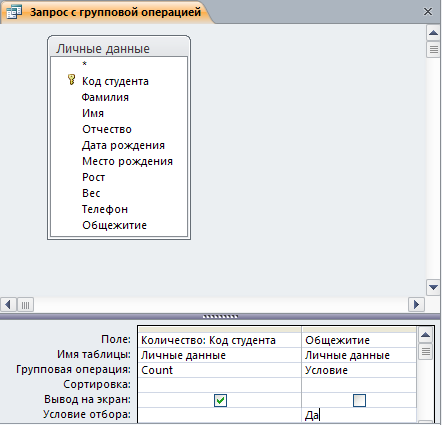Click the down arrow of the upper pane scrollbar
The image size is (442, 425).
point(433,287)
